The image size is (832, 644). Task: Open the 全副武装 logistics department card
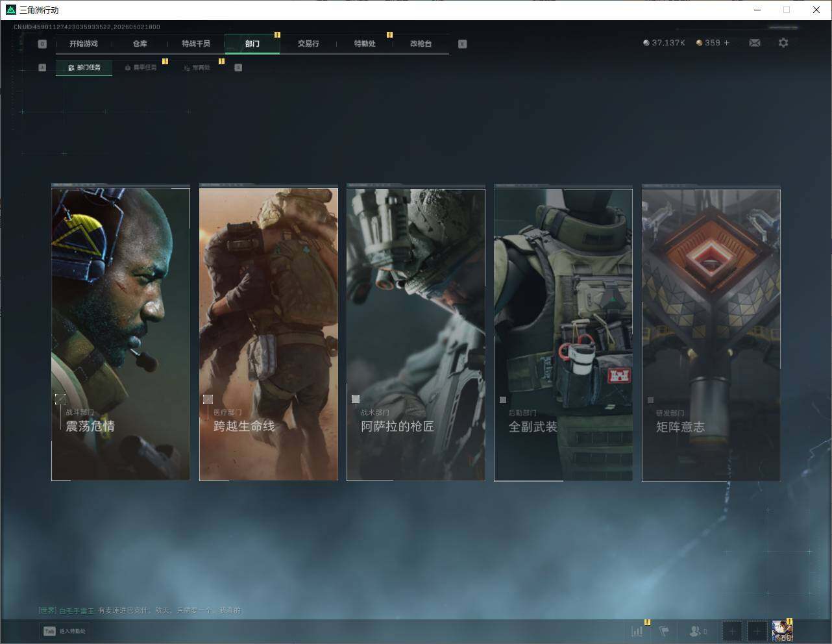pos(563,334)
